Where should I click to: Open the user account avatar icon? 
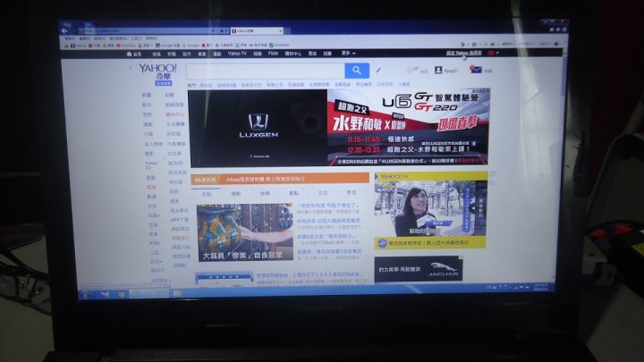pyautogui.click(x=438, y=71)
